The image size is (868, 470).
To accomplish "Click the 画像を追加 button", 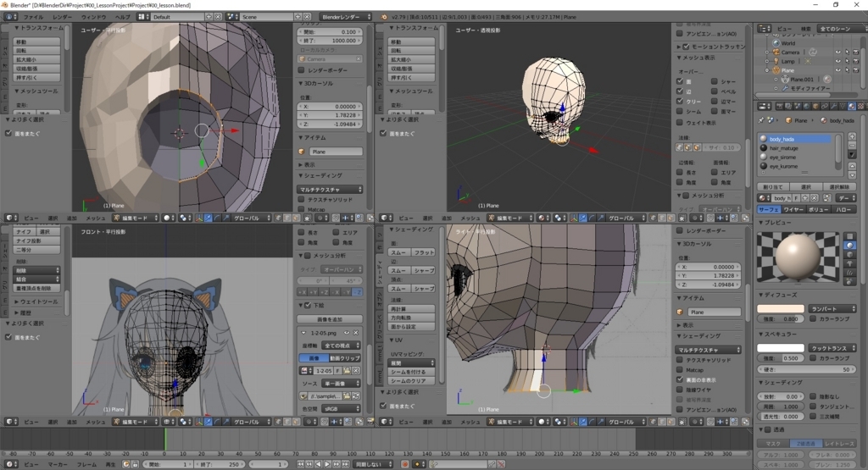I will tap(331, 318).
